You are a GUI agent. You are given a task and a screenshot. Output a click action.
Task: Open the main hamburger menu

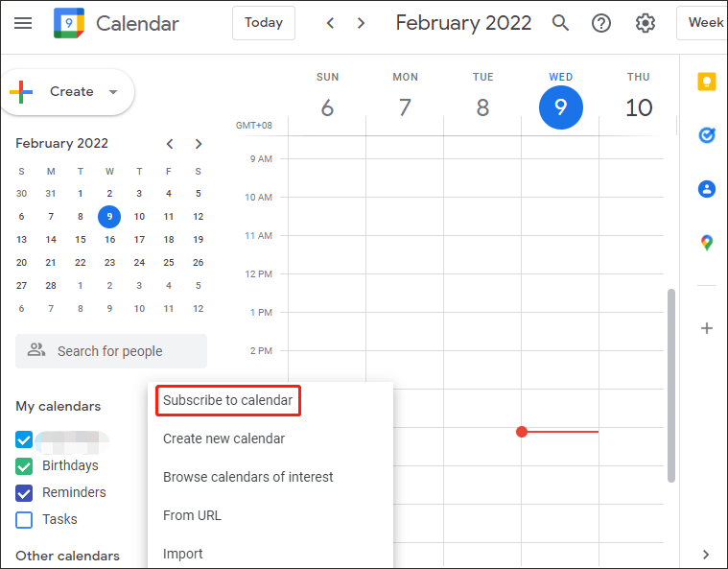[x=23, y=23]
